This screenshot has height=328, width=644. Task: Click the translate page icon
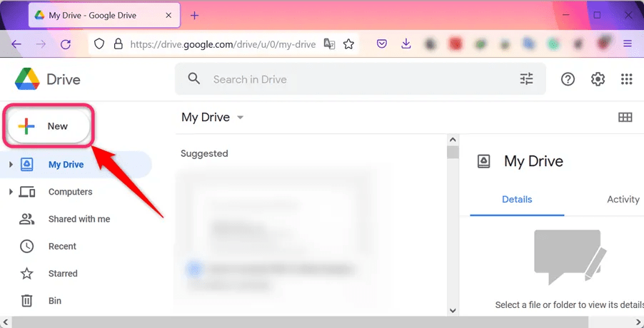point(329,44)
